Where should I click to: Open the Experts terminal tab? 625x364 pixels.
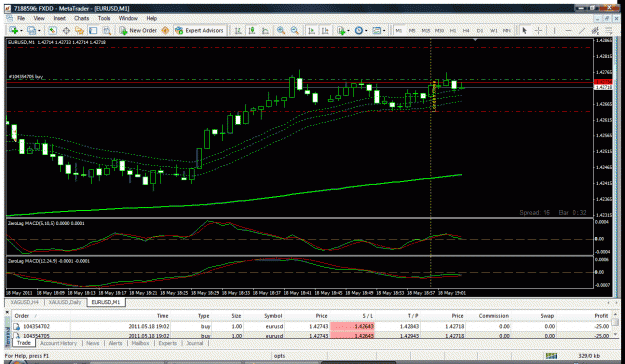coord(168,343)
